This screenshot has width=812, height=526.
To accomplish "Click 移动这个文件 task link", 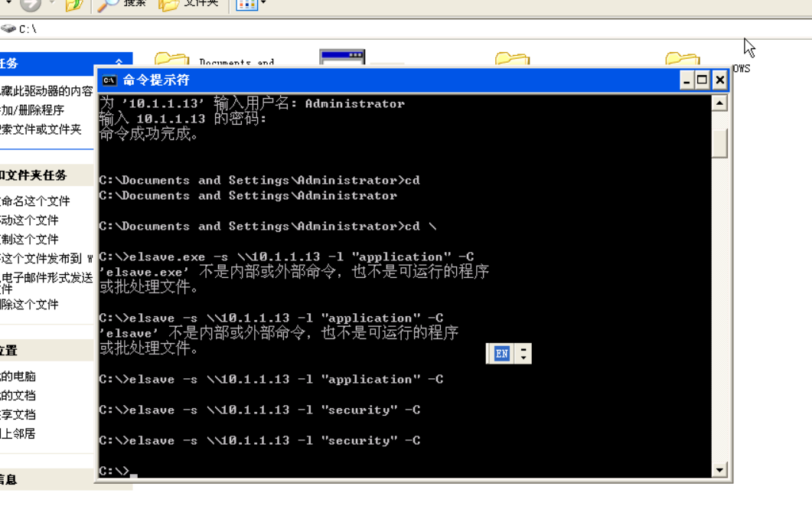I will pyautogui.click(x=30, y=221).
